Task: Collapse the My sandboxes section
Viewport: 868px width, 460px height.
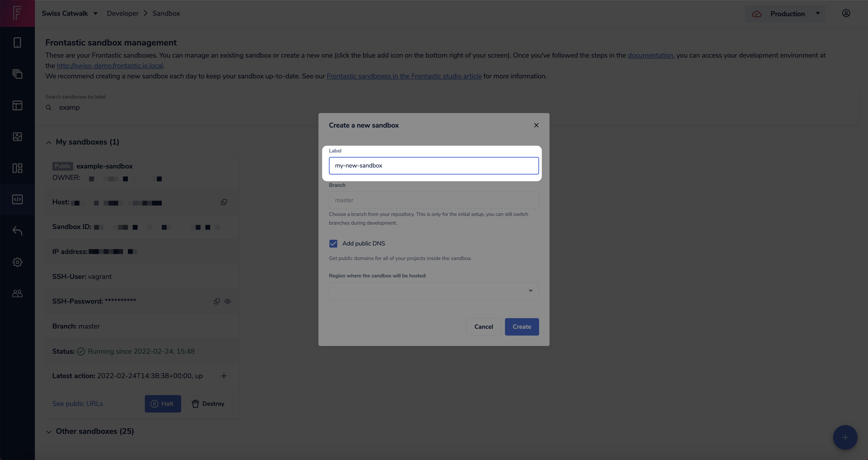Action: (48, 142)
